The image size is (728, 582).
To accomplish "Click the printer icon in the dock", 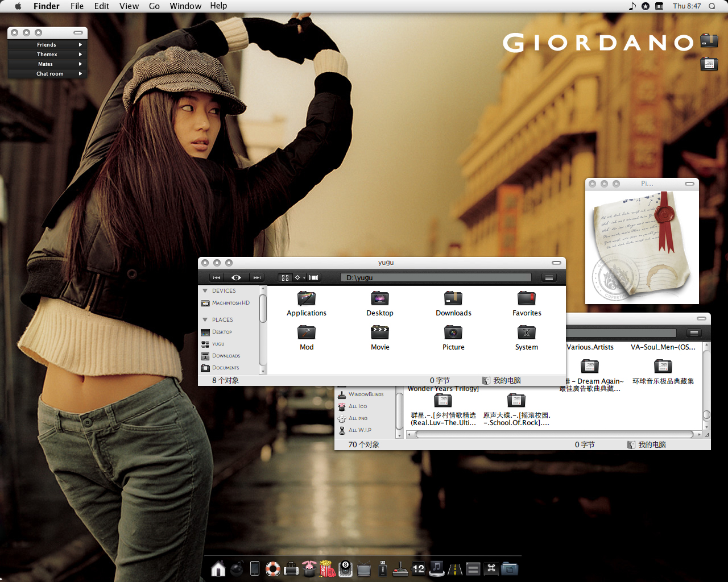I will click(291, 568).
